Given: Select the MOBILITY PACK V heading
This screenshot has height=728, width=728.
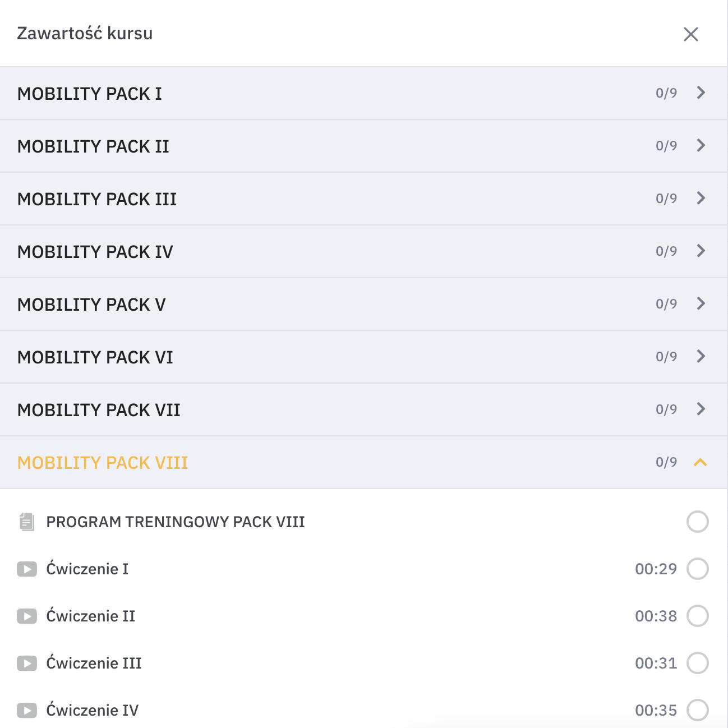Looking at the screenshot, I should point(91,305).
